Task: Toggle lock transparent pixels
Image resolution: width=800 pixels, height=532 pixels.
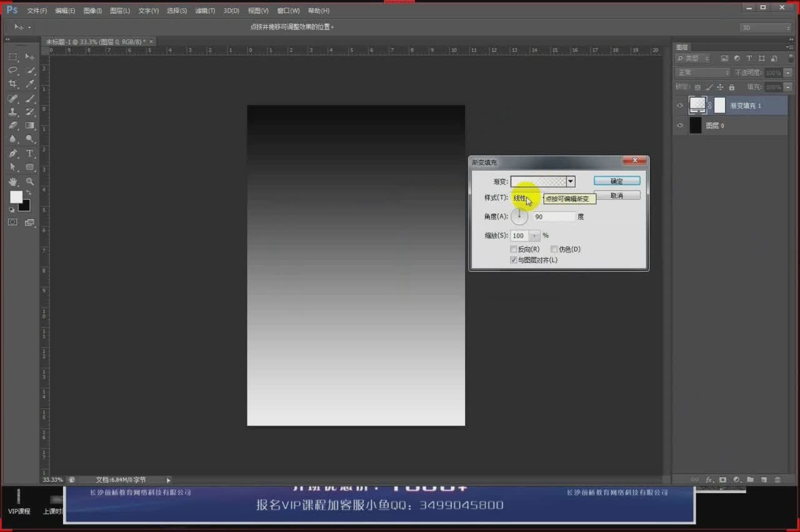Action: [697, 88]
